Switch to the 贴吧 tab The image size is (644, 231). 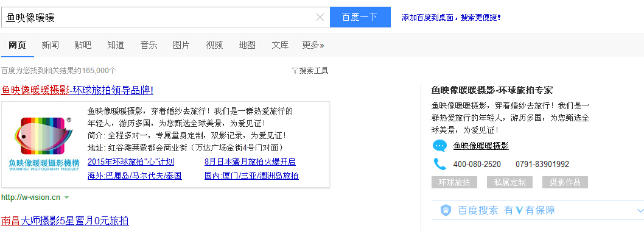point(83,45)
